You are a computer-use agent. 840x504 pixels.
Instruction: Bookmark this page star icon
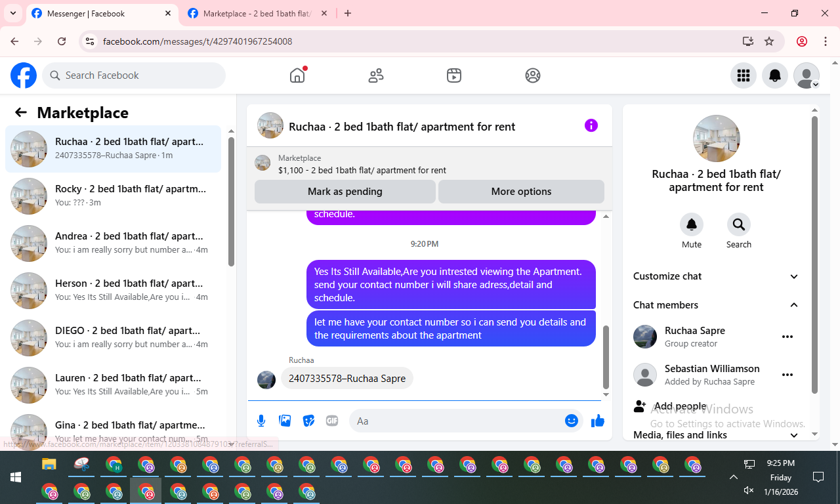point(769,41)
